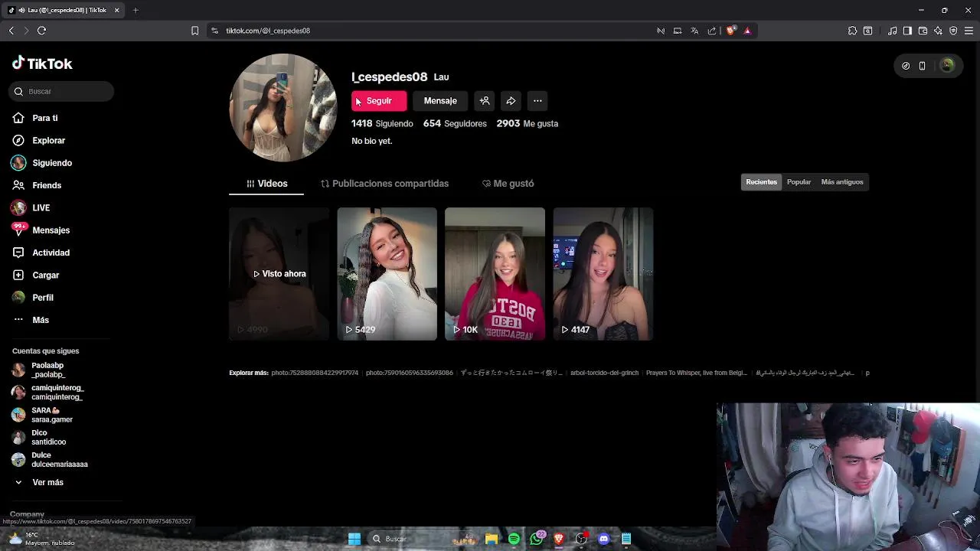Click the add friend icon next to Mensaje
Image resolution: width=980 pixels, height=551 pixels.
click(x=485, y=101)
